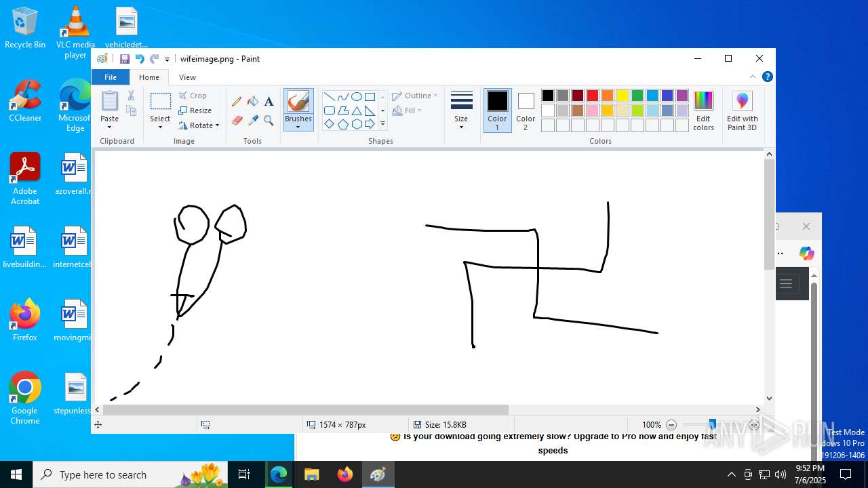The width and height of the screenshot is (868, 488).
Task: Choose the Polygon shape
Action: [x=342, y=110]
